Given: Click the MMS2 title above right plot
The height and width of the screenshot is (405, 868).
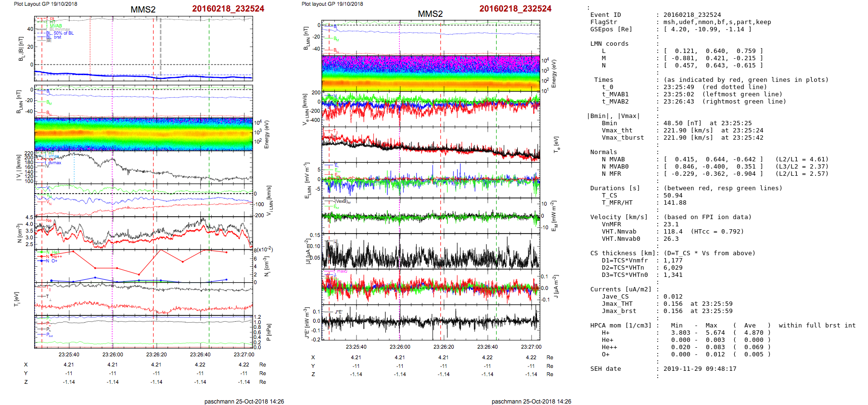Looking at the screenshot, I should (430, 14).
